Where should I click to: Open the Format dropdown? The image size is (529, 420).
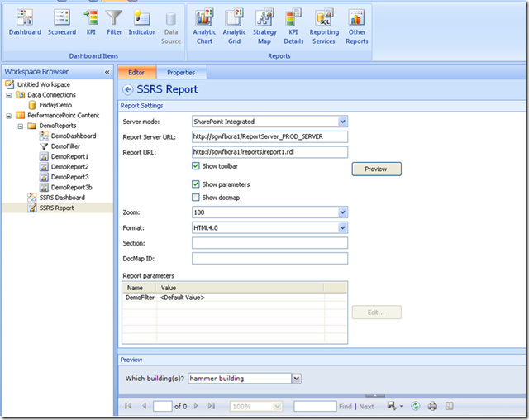coord(342,227)
